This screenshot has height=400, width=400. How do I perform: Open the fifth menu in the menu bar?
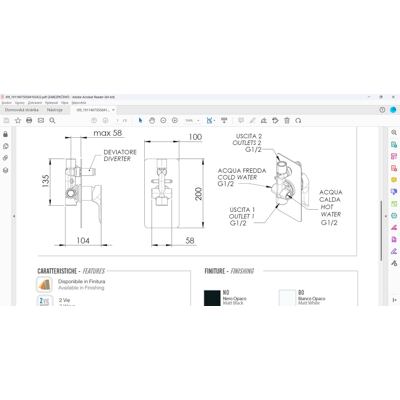(65, 103)
